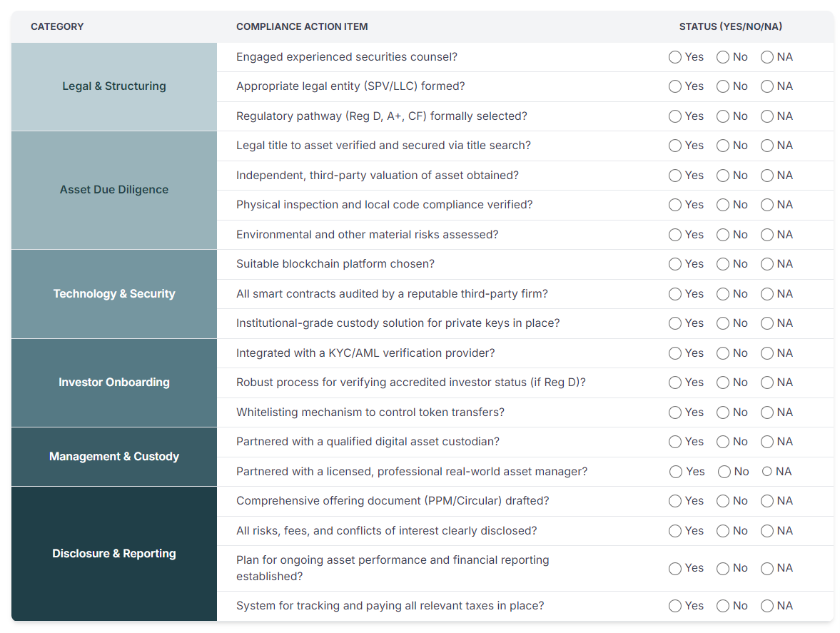Choose NA for 'Partnered with a qualified digital asset custodian?'
840x633 pixels.
[x=767, y=442]
